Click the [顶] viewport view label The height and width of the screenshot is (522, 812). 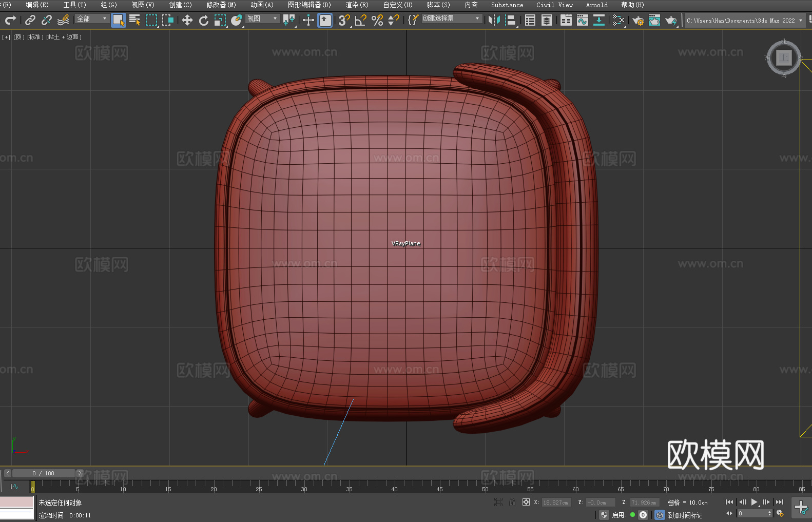(x=19, y=37)
